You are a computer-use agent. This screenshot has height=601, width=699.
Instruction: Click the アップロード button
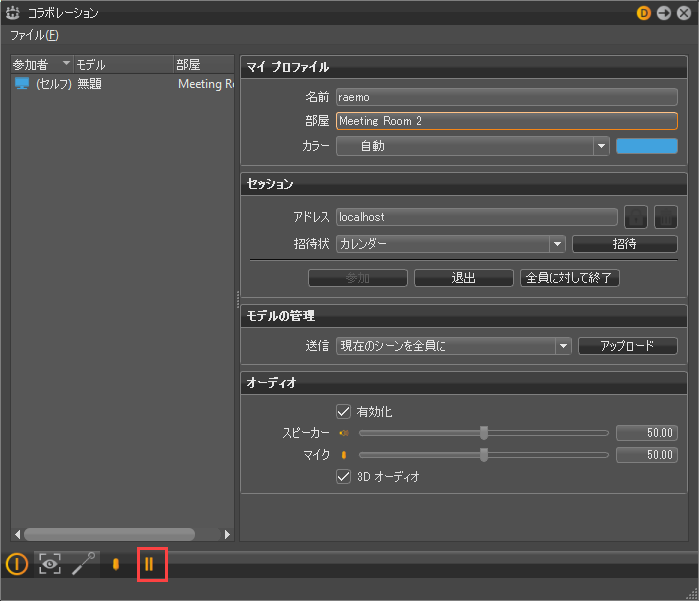628,346
